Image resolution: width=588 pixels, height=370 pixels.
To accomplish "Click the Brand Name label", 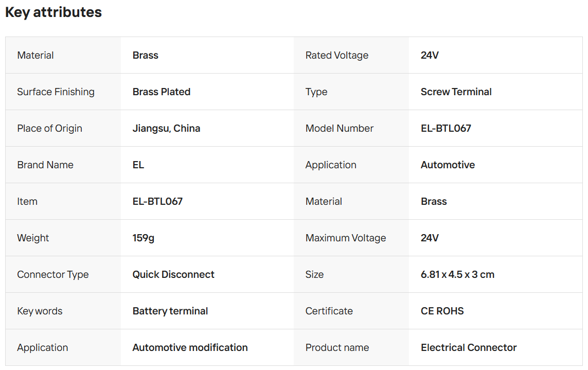I will coord(45,165).
